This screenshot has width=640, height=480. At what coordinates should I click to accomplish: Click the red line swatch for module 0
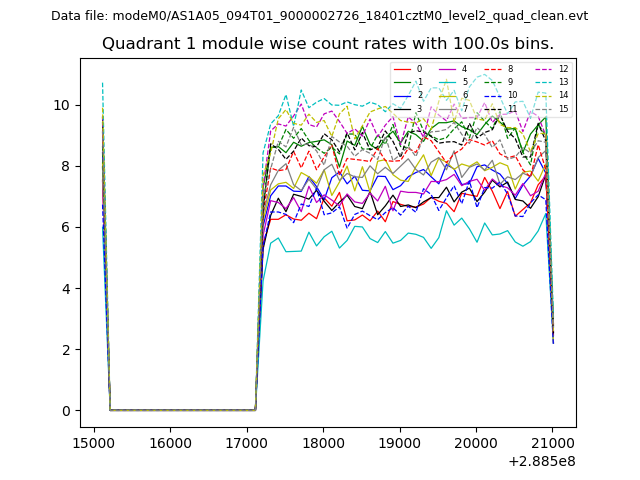[x=401, y=69]
